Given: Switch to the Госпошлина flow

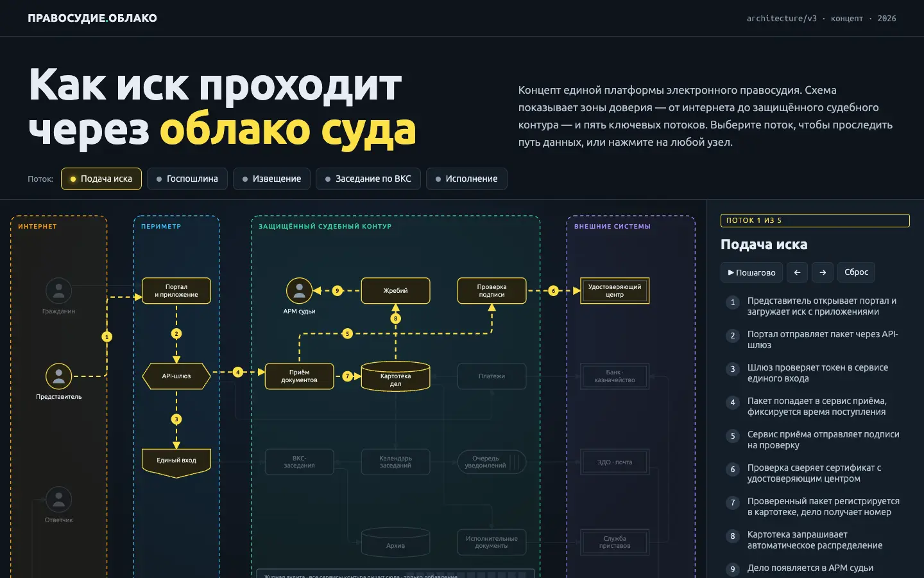Looking at the screenshot, I should (187, 179).
